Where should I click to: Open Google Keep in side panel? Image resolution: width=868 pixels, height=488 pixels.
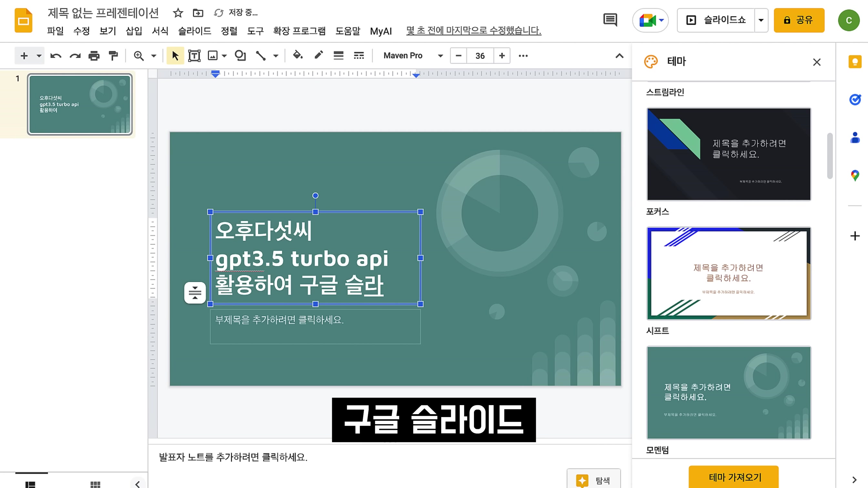(855, 62)
